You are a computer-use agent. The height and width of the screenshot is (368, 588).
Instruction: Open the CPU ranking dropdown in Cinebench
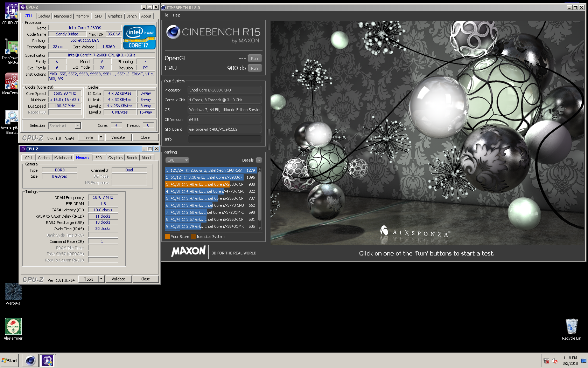point(177,160)
